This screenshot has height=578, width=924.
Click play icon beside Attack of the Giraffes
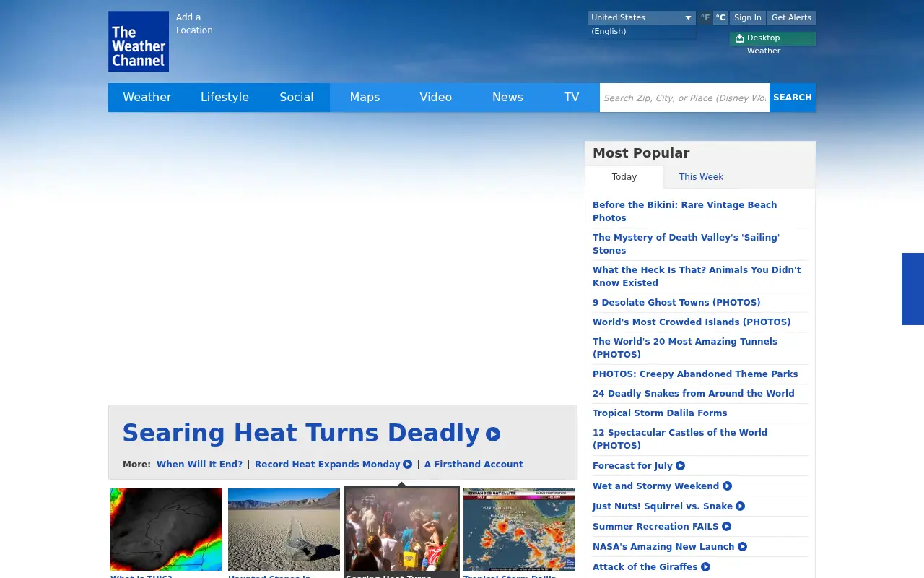(x=705, y=567)
